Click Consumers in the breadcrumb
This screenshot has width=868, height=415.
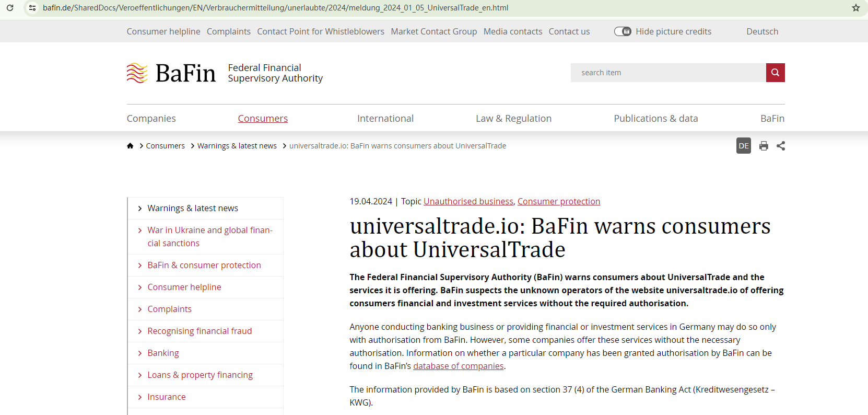(166, 146)
